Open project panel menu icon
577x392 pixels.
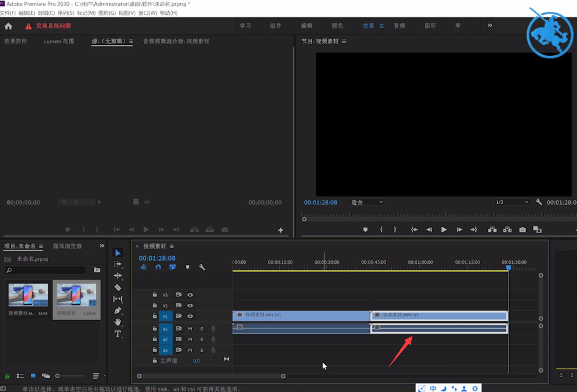(x=41, y=246)
